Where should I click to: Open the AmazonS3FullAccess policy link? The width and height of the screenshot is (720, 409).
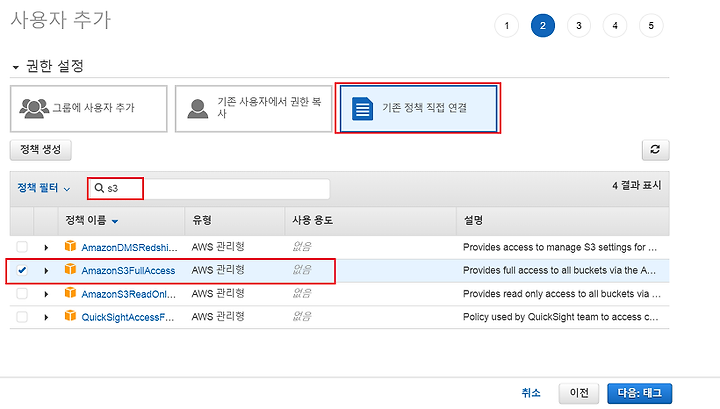click(128, 271)
